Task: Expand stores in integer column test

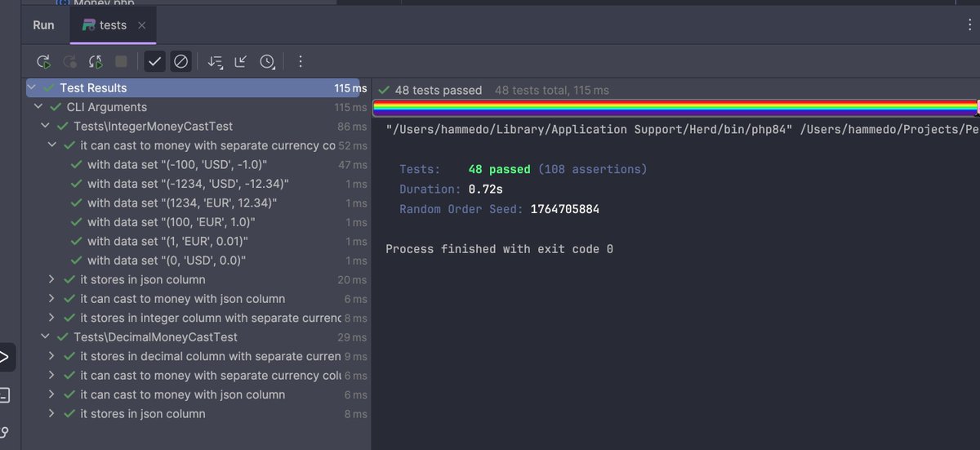Action: (52, 318)
